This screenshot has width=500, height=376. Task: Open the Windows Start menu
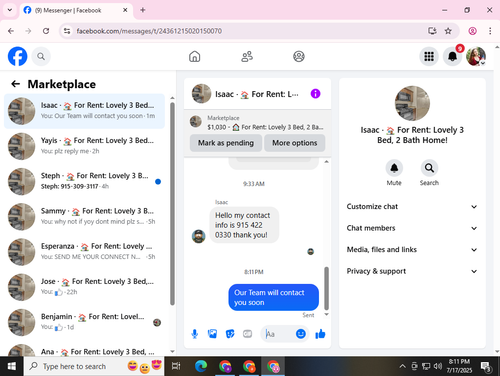click(x=12, y=366)
